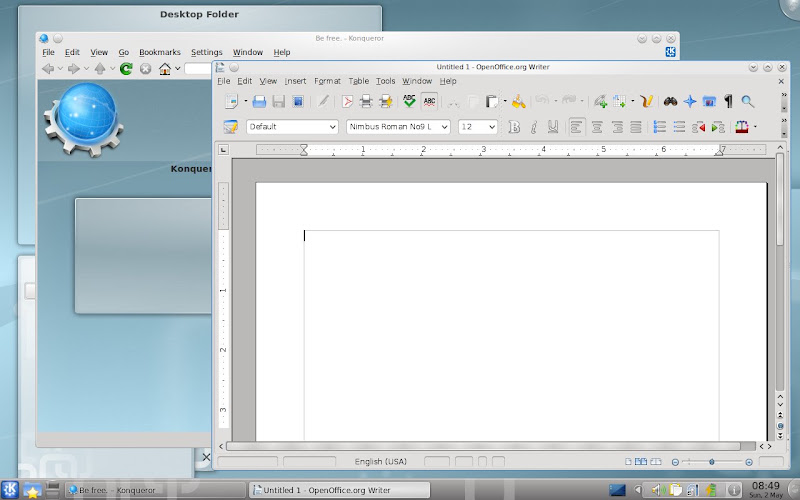
Task: Open the Gallery icon
Action: pyautogui.click(x=709, y=102)
